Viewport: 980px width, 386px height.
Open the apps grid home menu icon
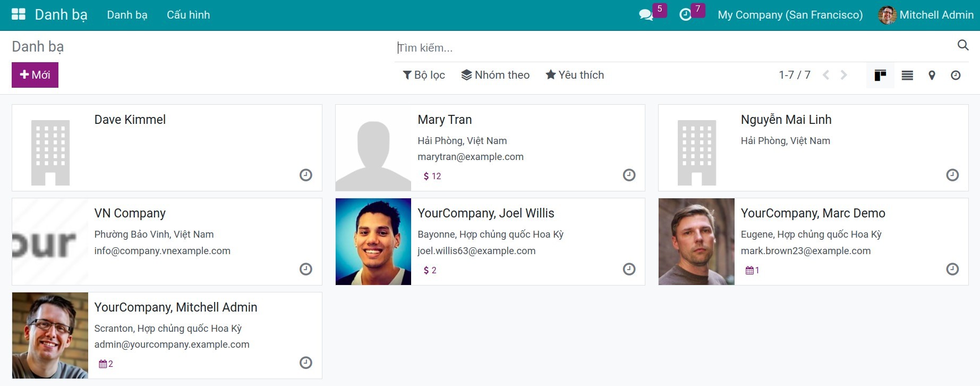click(x=18, y=14)
